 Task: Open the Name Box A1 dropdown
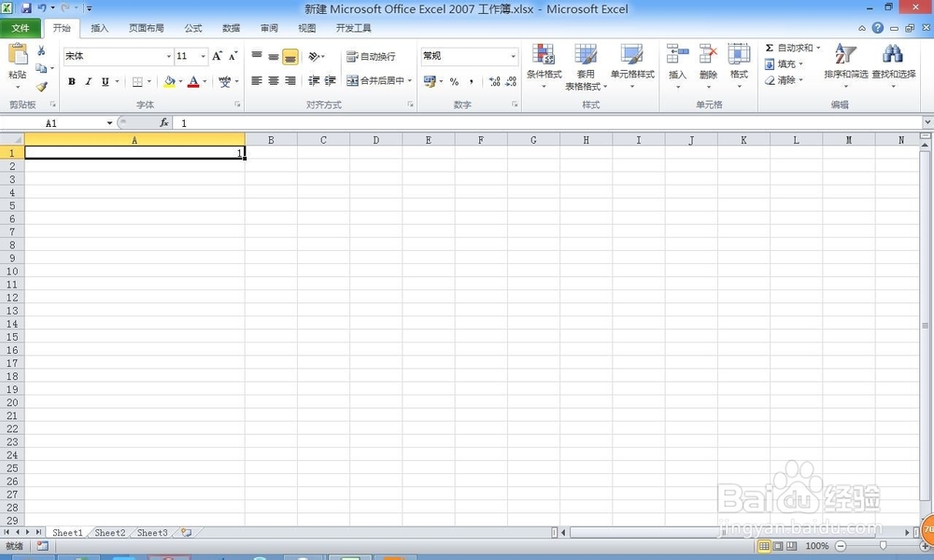pos(109,123)
